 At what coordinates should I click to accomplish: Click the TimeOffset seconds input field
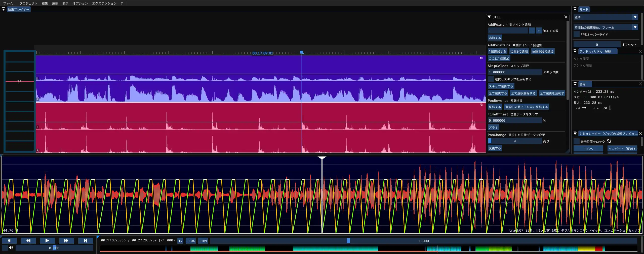click(x=515, y=120)
